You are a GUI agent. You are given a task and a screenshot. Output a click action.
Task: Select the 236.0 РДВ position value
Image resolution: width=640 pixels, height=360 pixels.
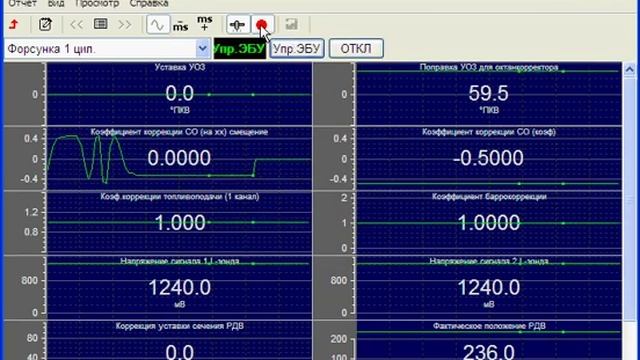coord(489,352)
